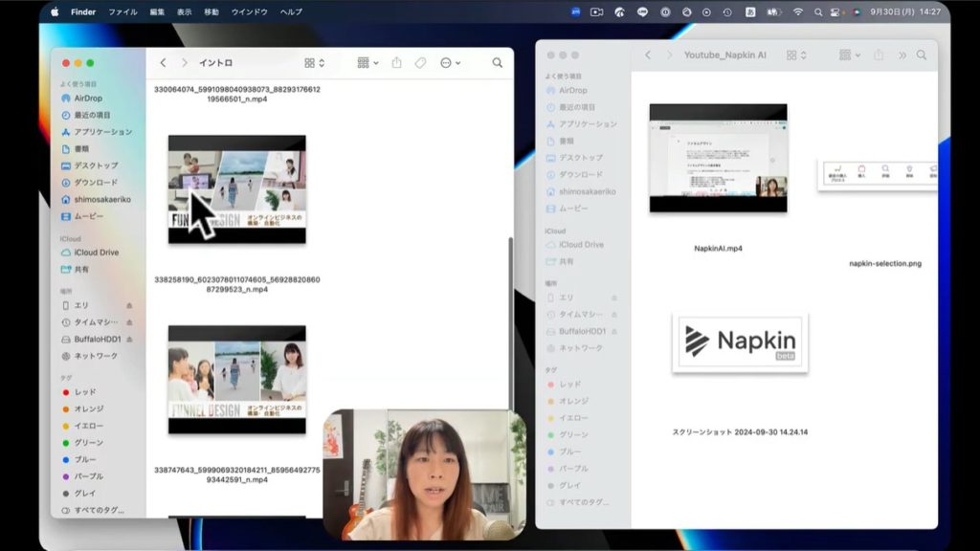Click the search magnifier in the イントロ window
This screenshot has height=551, width=980.
497,63
